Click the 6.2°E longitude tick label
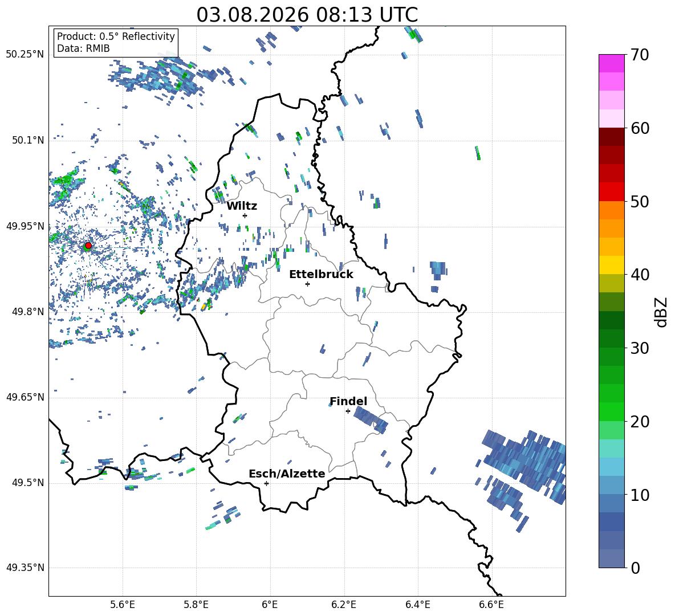The height and width of the screenshot is (616, 675). point(344,605)
